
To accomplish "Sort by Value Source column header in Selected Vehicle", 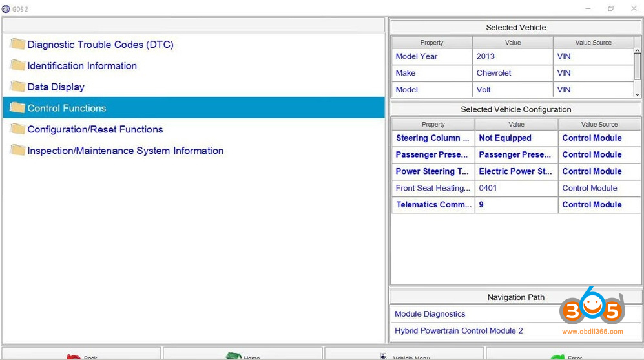I will 593,43.
